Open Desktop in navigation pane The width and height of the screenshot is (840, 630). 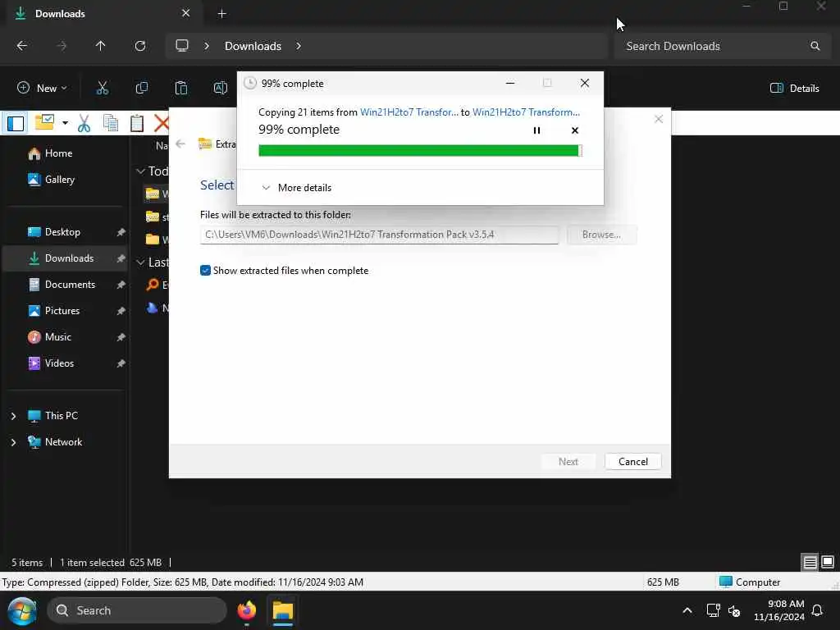tap(63, 232)
